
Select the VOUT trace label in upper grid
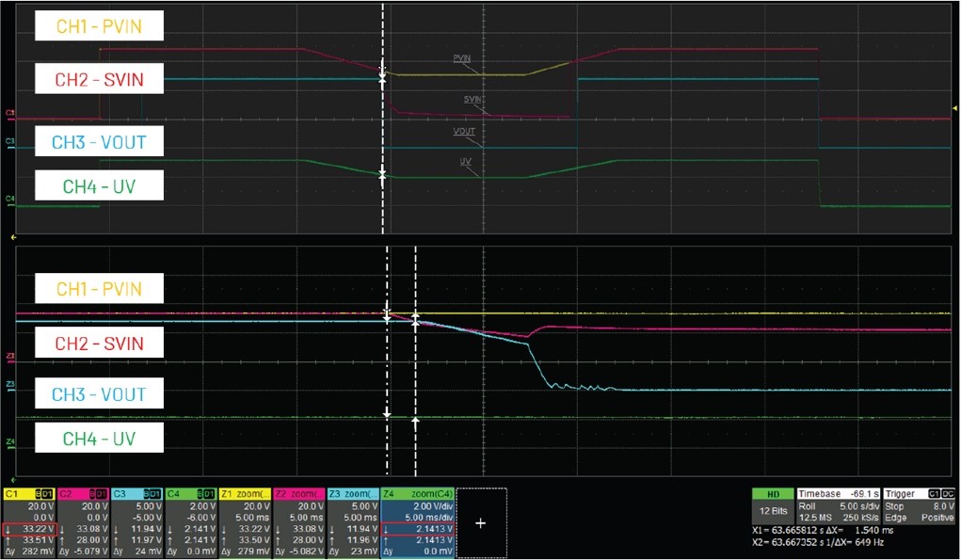464,131
